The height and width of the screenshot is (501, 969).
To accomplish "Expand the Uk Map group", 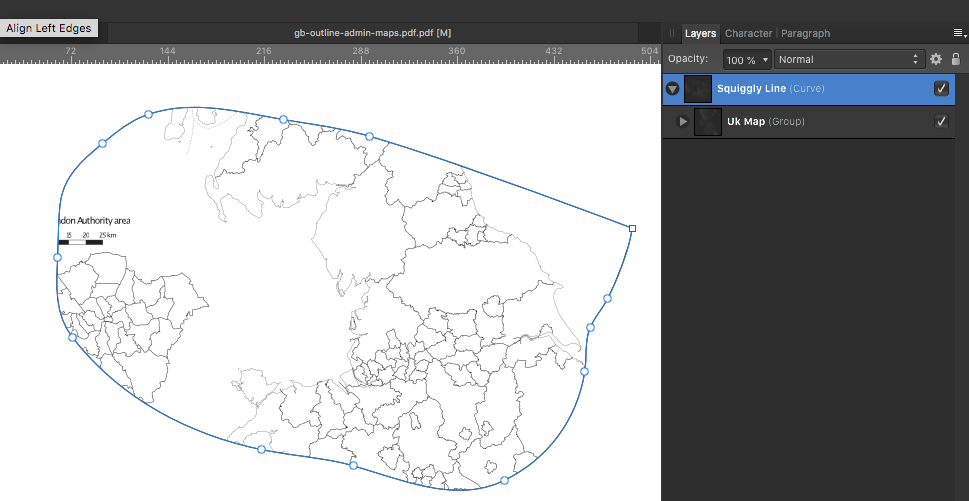I will click(x=683, y=122).
